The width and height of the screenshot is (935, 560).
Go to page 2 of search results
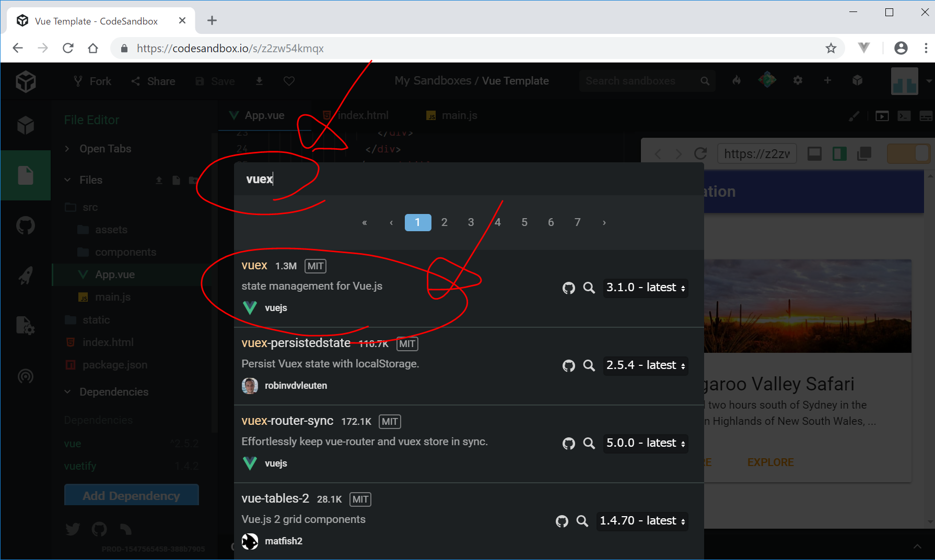pos(444,222)
